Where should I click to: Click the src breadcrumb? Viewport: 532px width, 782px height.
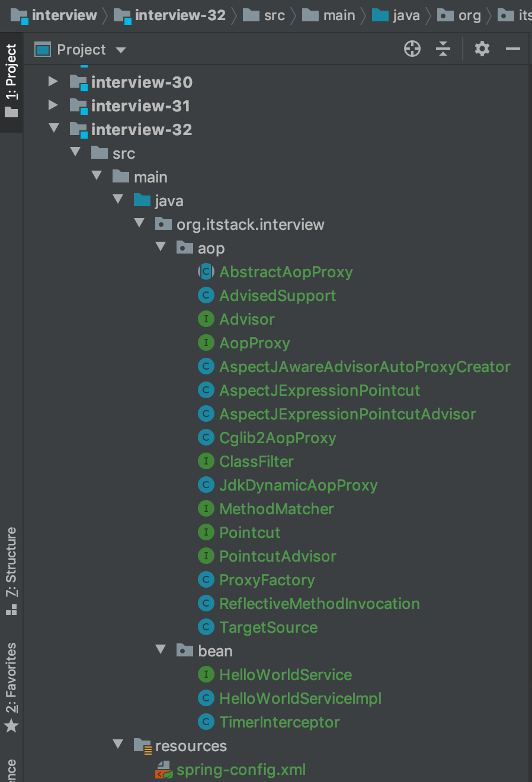pyautogui.click(x=264, y=15)
